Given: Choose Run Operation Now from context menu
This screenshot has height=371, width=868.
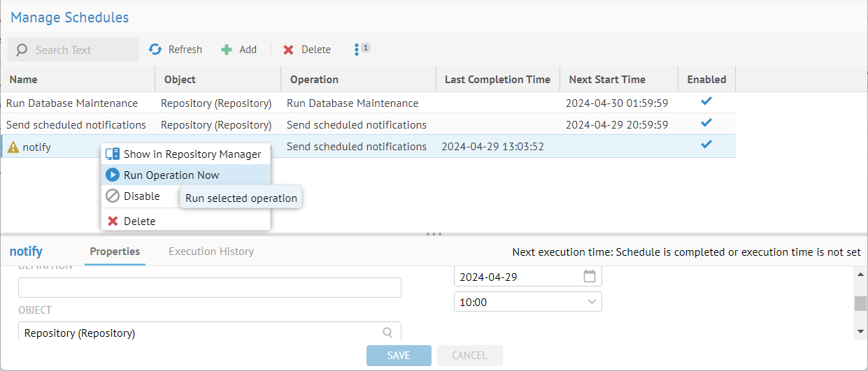Looking at the screenshot, I should point(171,175).
